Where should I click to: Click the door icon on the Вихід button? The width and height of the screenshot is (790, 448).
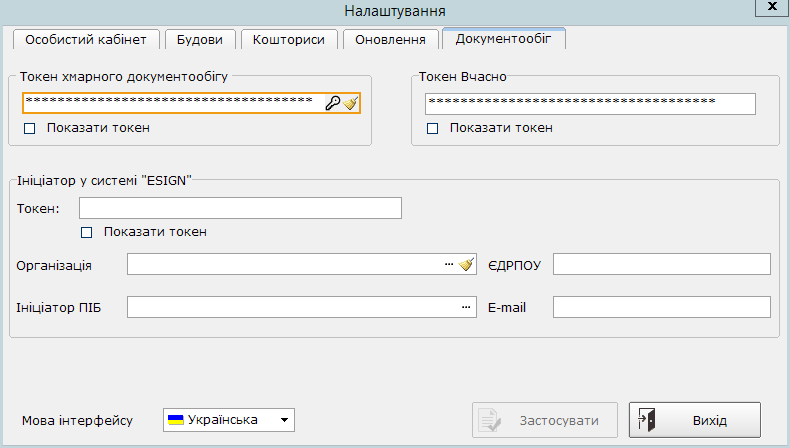[648, 420]
